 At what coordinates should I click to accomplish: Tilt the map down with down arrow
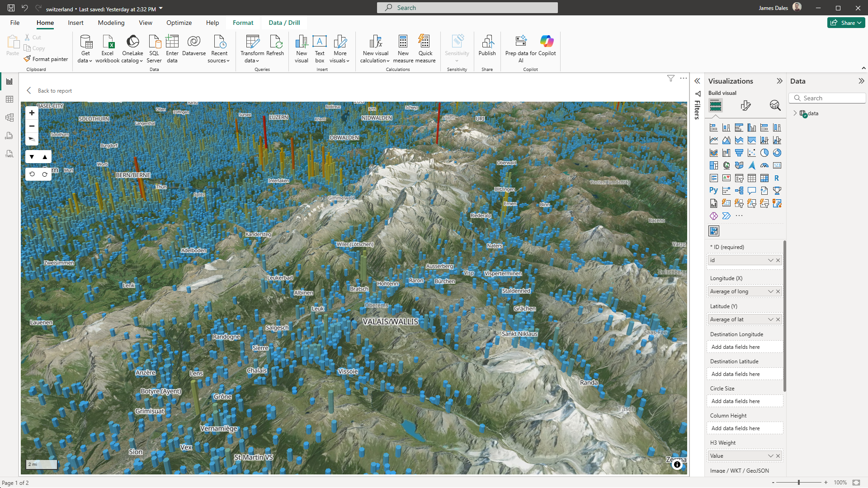click(32, 157)
